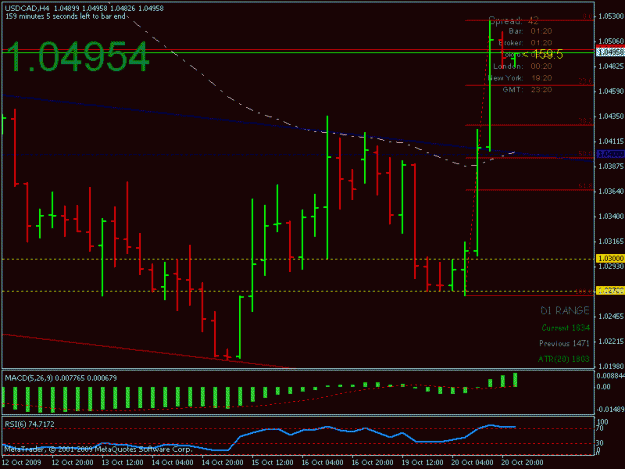Click the blue 1.04000 level tag on axis
The image size is (625, 469).
[610, 154]
